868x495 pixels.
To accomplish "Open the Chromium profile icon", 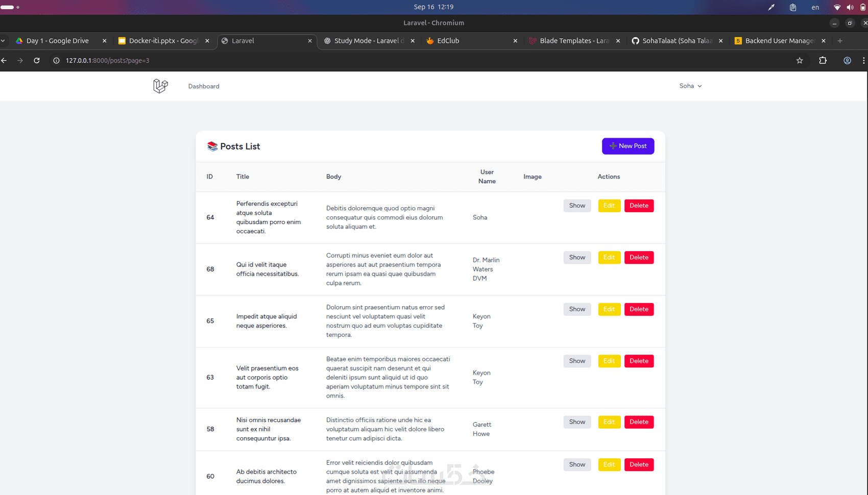I will 847,61.
